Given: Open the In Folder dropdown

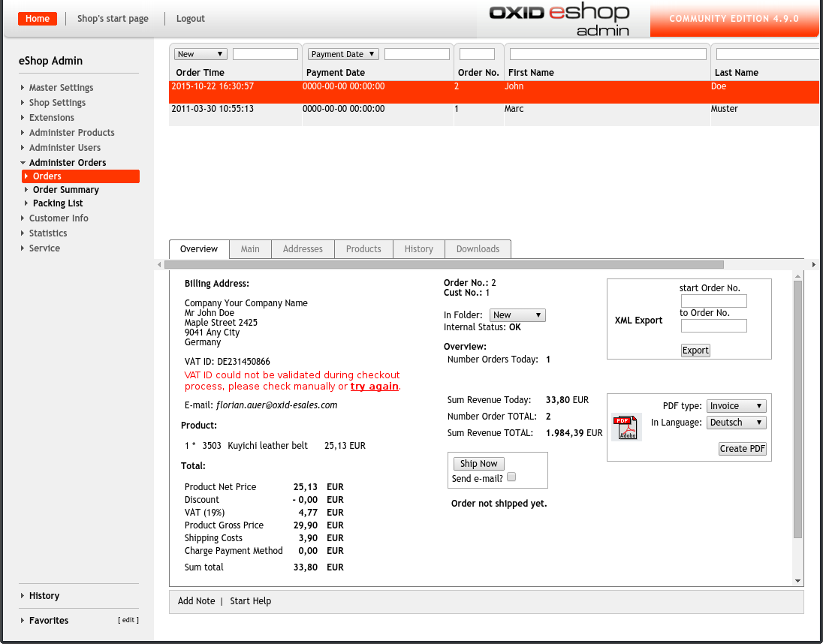Looking at the screenshot, I should pyautogui.click(x=517, y=315).
